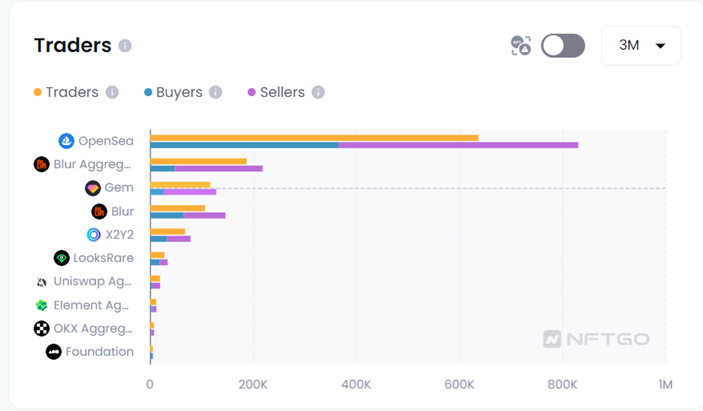Image resolution: width=703 pixels, height=411 pixels.
Task: Click the Blur Aggregator marketplace label
Action: pyautogui.click(x=93, y=164)
